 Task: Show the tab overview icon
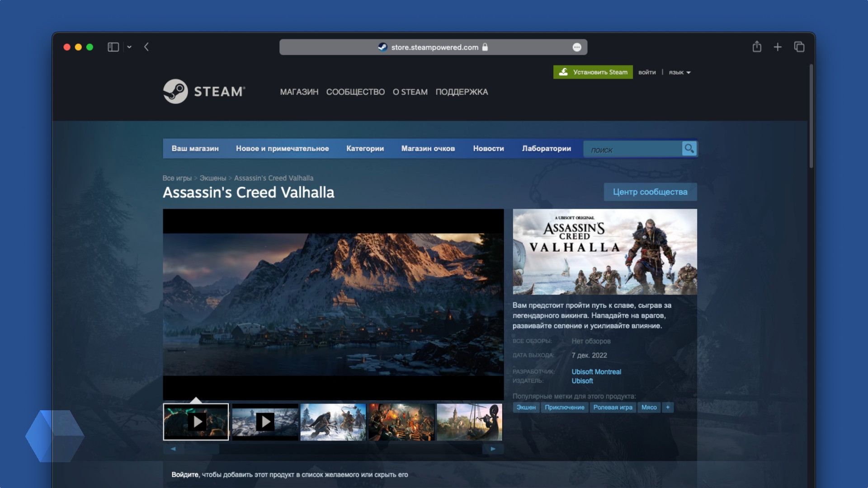point(799,47)
